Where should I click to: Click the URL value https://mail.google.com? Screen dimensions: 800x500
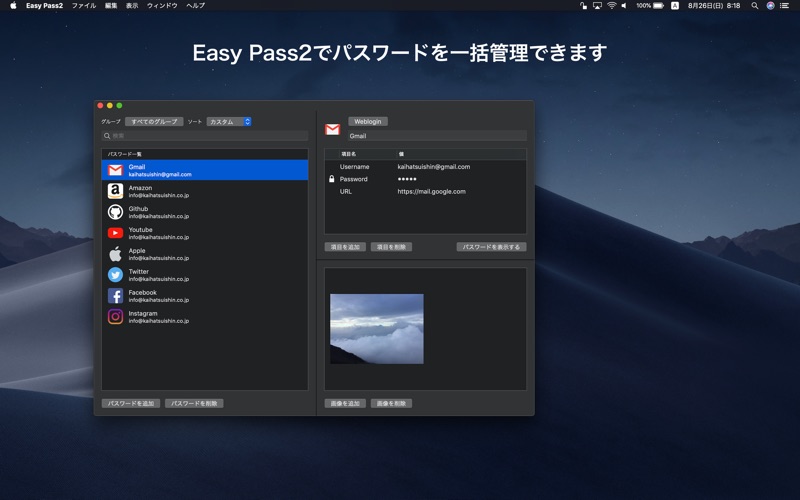tap(432, 191)
